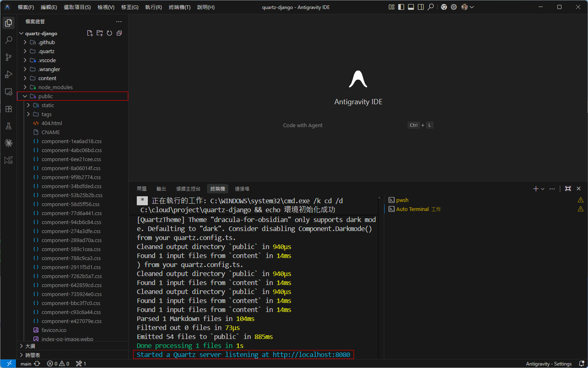Create a new folder in quartz-django
This screenshot has height=368, width=588.
pyautogui.click(x=100, y=33)
